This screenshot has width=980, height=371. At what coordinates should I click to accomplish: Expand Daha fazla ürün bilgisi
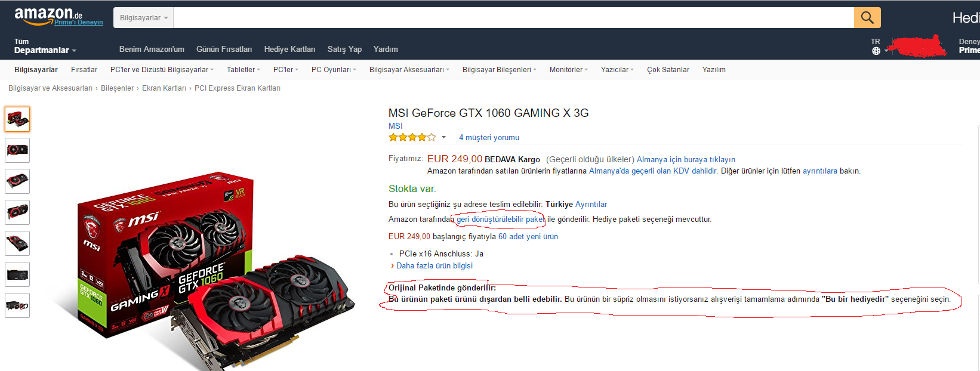(x=434, y=266)
